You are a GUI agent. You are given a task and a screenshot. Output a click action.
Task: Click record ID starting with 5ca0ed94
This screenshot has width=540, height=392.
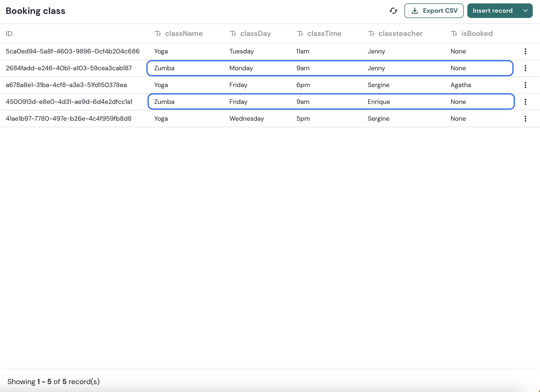[x=72, y=51]
